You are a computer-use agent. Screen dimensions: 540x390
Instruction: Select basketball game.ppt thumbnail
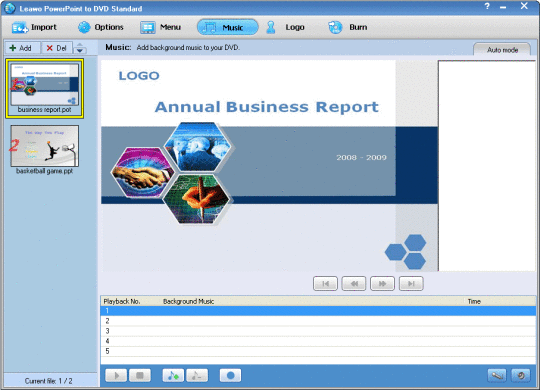[x=44, y=150]
